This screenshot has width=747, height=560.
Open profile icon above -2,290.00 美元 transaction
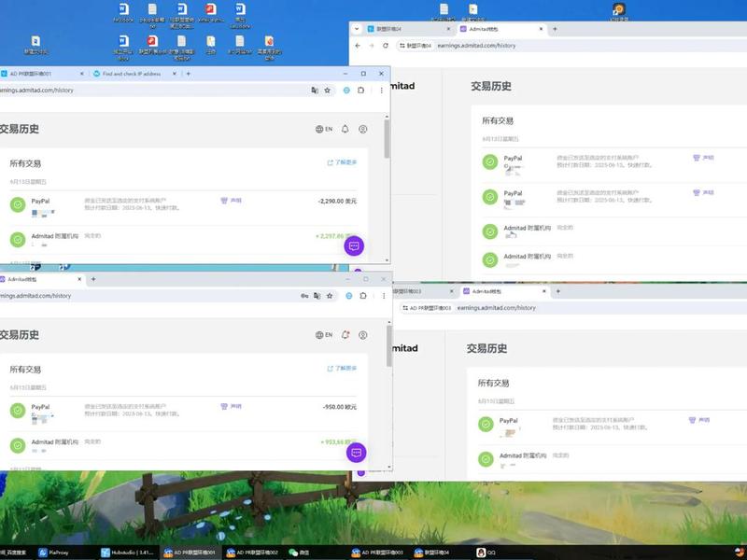(x=363, y=129)
